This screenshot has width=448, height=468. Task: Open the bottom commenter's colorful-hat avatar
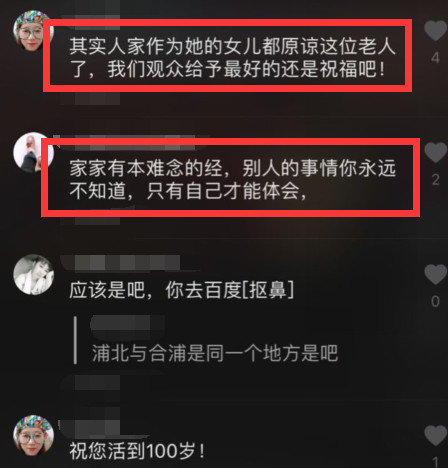(33, 435)
